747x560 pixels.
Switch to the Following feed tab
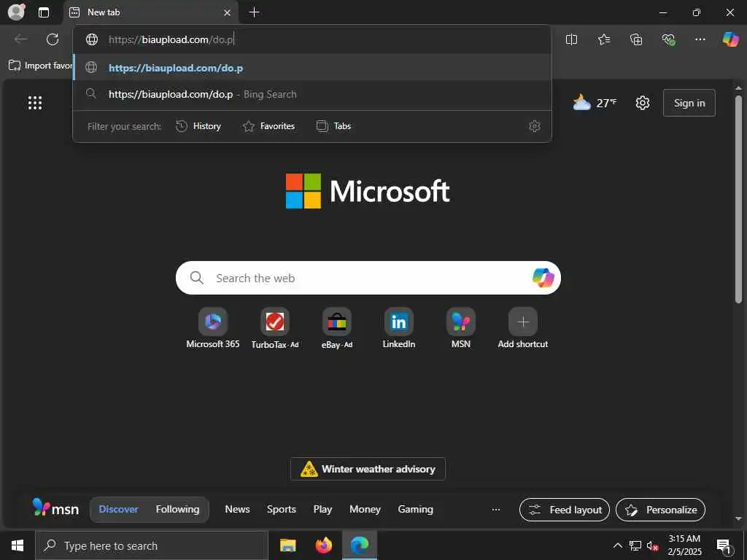(x=178, y=510)
